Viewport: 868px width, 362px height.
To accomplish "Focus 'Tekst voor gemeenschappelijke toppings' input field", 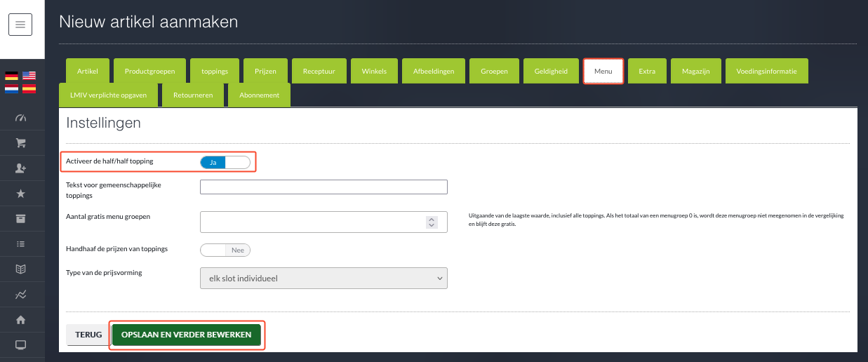I will [x=323, y=187].
